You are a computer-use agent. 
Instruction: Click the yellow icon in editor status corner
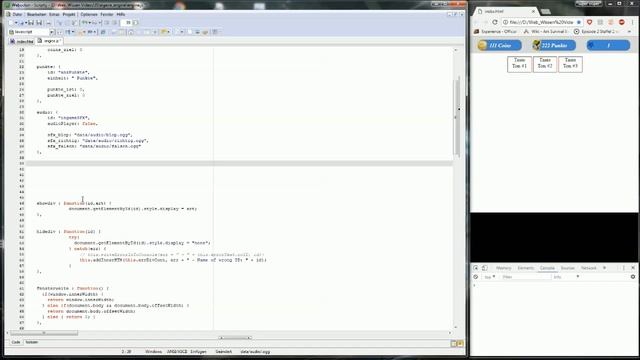pos(460,344)
